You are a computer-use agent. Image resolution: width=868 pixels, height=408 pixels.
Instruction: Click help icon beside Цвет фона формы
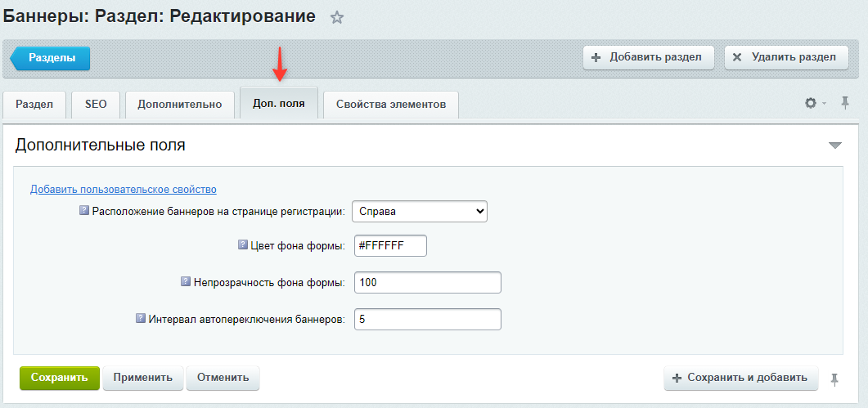pyautogui.click(x=242, y=244)
